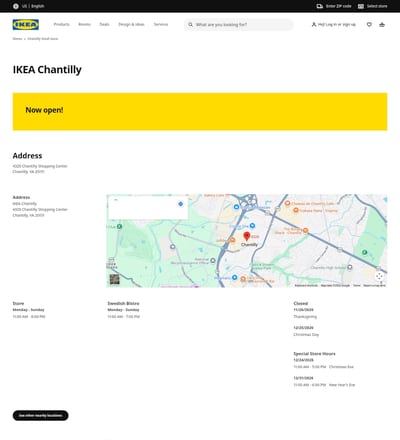
Task: Open the Design & ideas menu
Action: (131, 24)
